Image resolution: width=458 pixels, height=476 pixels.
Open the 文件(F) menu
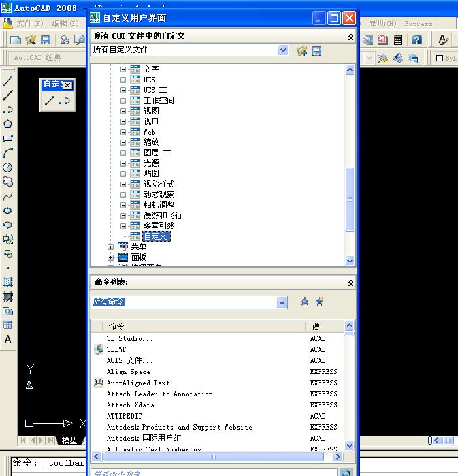pos(30,24)
